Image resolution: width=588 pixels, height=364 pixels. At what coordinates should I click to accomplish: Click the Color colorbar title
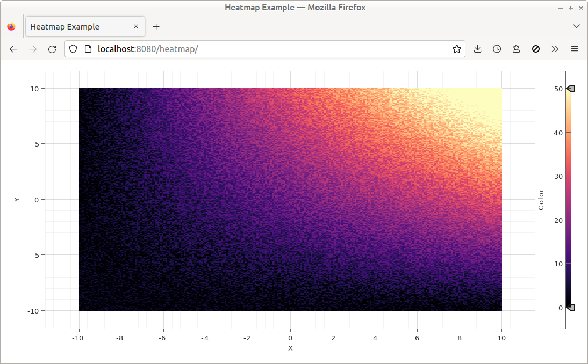pyautogui.click(x=541, y=200)
